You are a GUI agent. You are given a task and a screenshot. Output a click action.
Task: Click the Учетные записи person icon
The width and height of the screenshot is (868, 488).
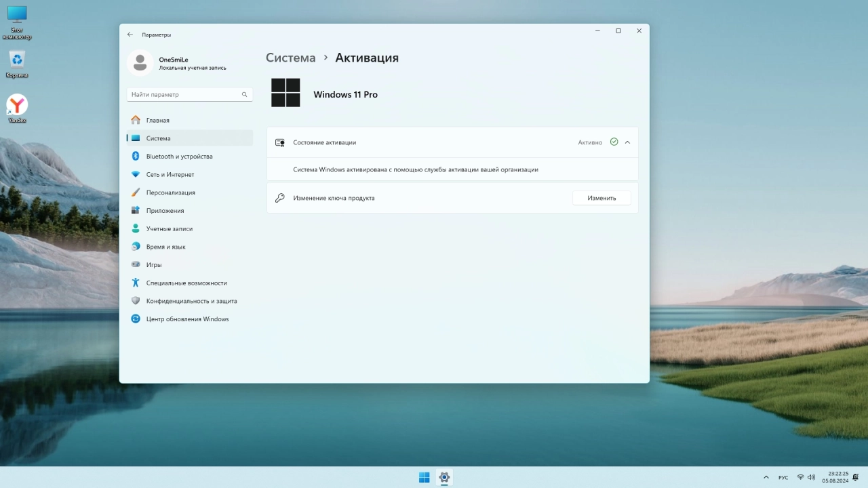click(136, 228)
